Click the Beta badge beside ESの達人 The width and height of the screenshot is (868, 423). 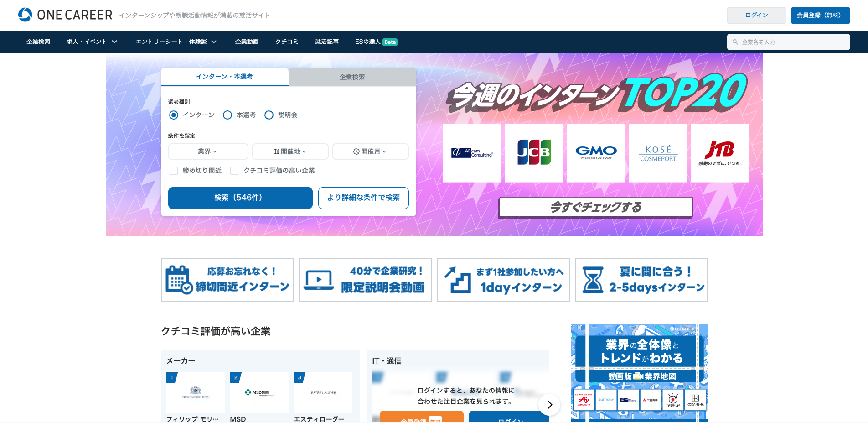[x=390, y=42]
